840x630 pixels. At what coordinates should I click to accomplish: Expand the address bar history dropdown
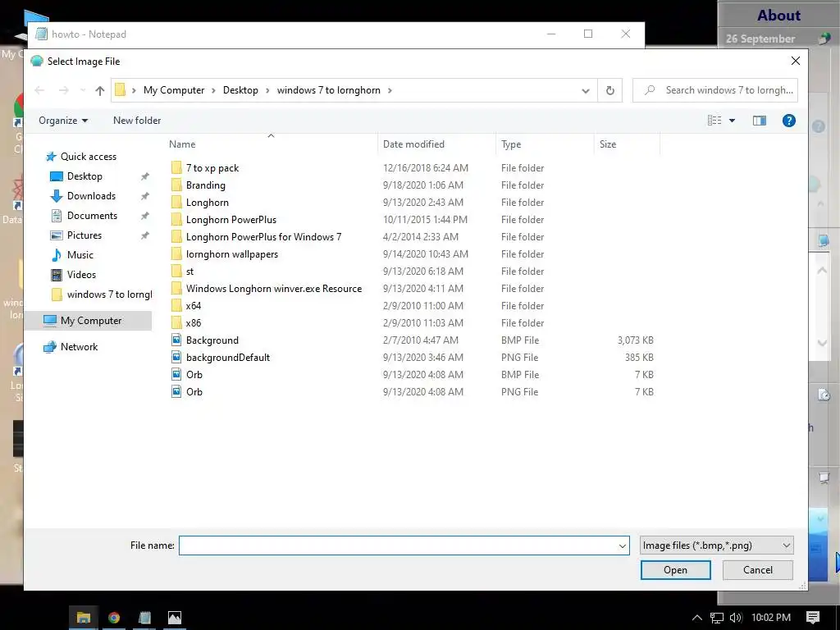pyautogui.click(x=586, y=91)
